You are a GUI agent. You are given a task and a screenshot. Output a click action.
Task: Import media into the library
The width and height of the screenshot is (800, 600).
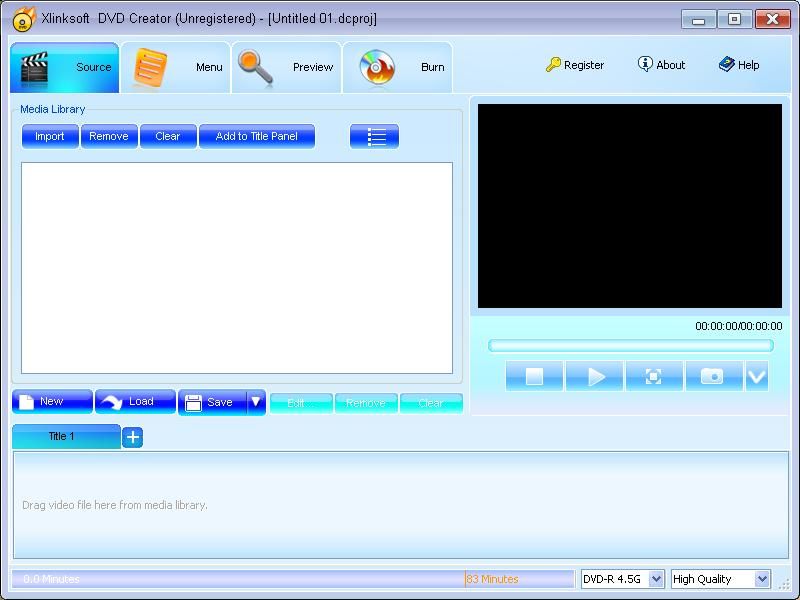[50, 136]
